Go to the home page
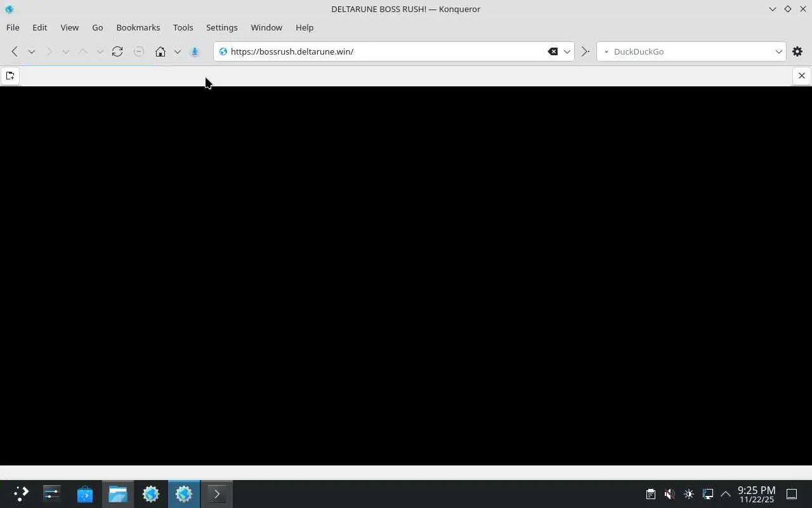This screenshot has width=812, height=508. (160, 51)
